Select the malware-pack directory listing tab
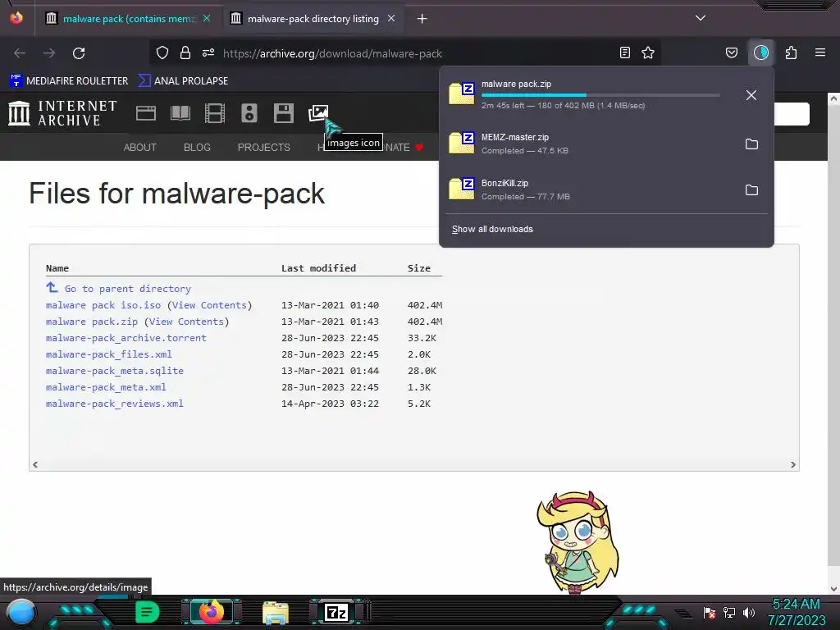The width and height of the screenshot is (840, 630). [313, 19]
